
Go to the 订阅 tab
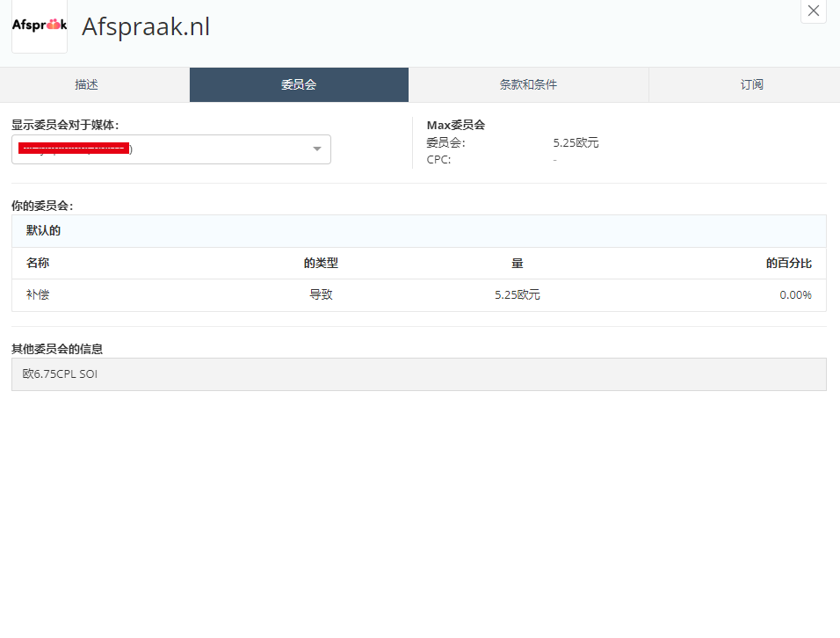[x=751, y=84]
